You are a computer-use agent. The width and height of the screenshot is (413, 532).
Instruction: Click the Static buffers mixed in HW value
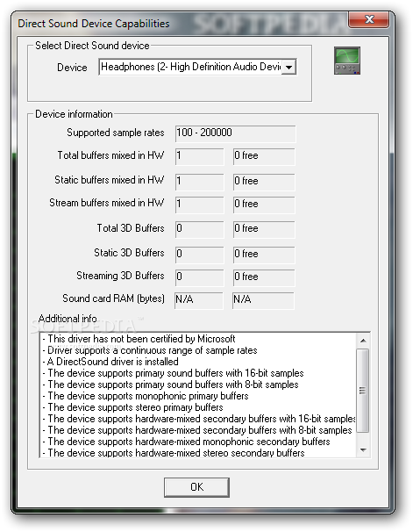[x=199, y=182]
